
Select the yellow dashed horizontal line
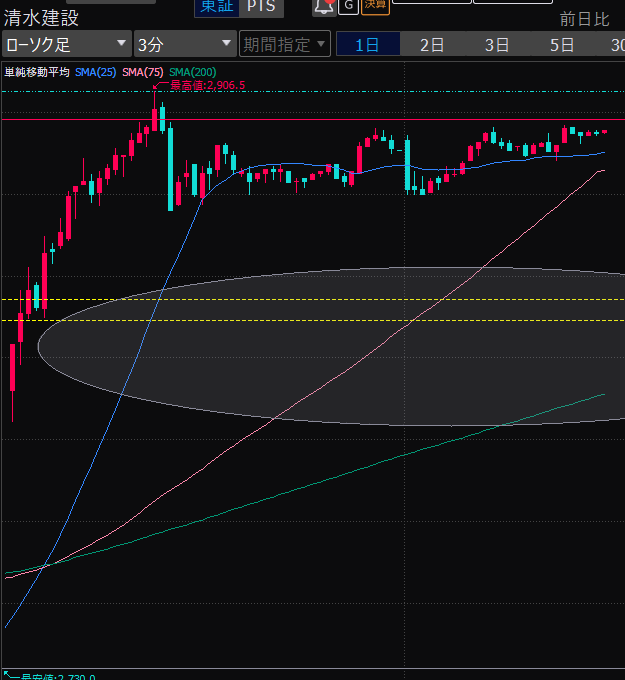coord(300,320)
